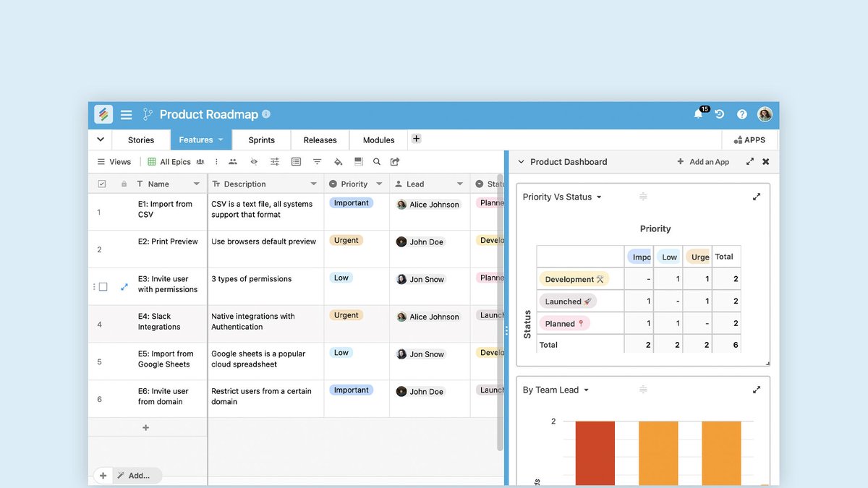The width and height of the screenshot is (868, 488).
Task: Collapse the Product Dashboard panel chevron
Action: [x=522, y=162]
